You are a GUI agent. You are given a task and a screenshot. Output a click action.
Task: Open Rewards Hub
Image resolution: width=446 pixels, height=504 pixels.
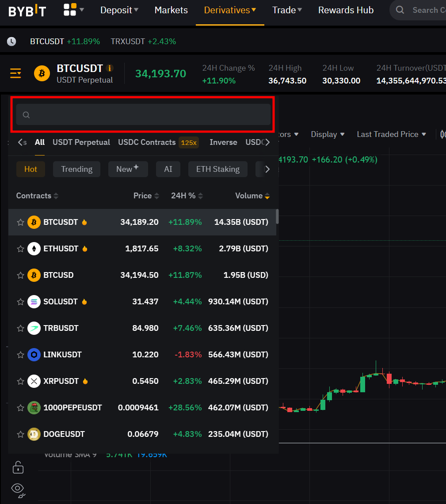[x=346, y=10]
